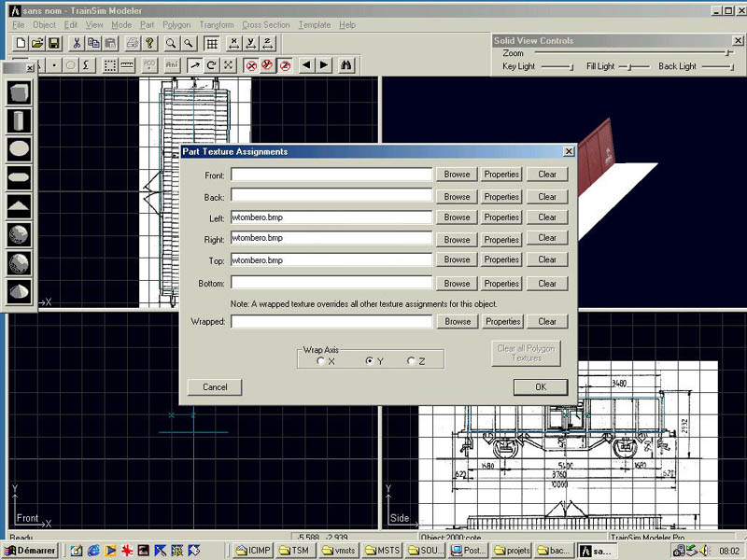
Task: Open the Transform menu
Action: (216, 25)
